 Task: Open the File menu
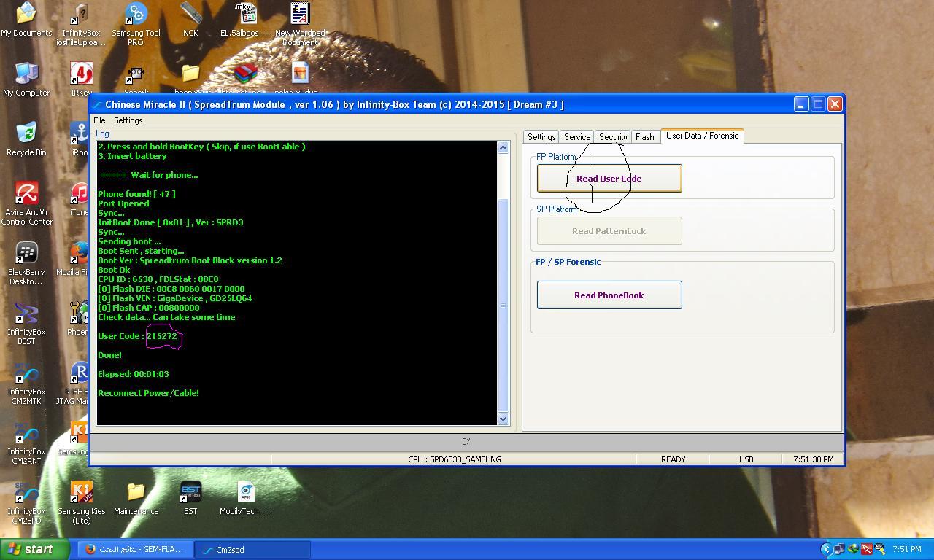click(99, 120)
